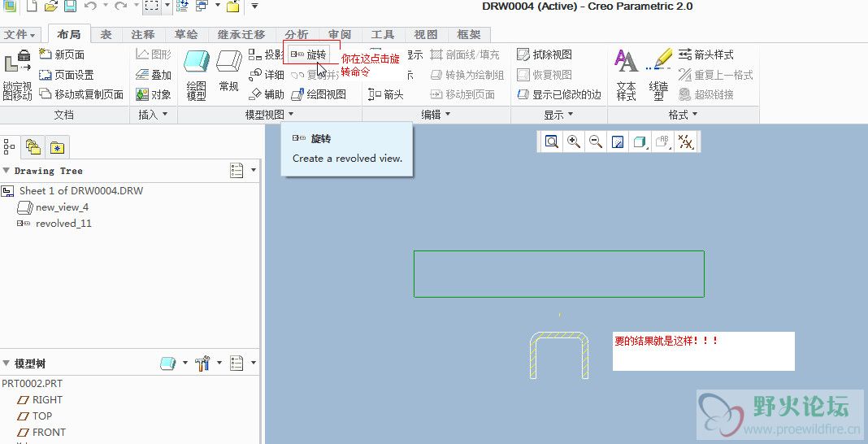The width and height of the screenshot is (868, 444).
Task: Click Overlay (叠加) in the Insert group
Action: [154, 75]
